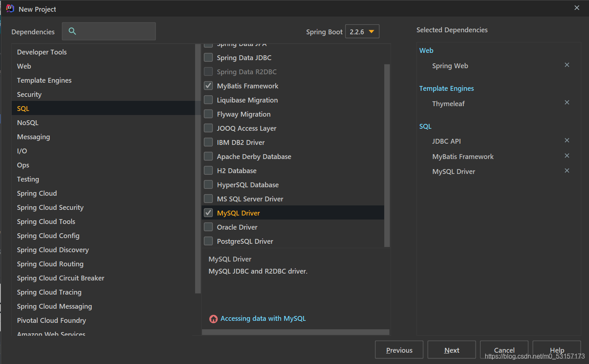Viewport: 589px width, 364px height.
Task: Select the Spring Cloud Circuit Breaker category
Action: pos(103,278)
